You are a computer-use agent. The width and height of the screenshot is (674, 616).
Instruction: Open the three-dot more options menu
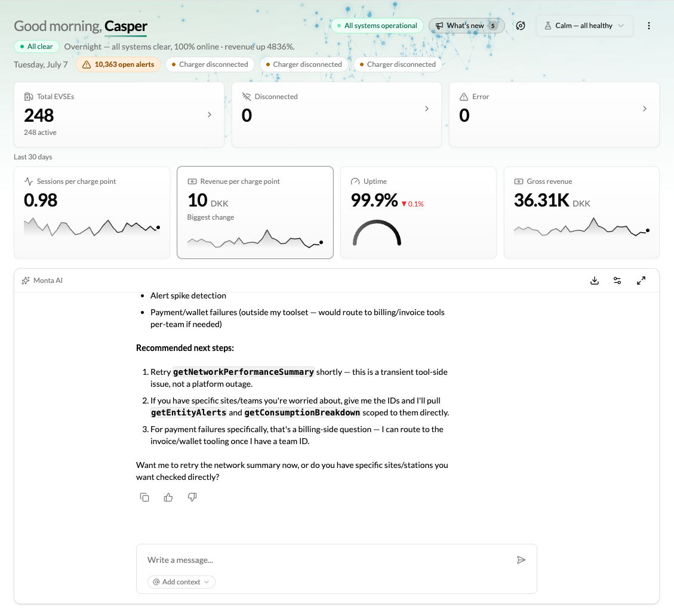[x=649, y=26]
